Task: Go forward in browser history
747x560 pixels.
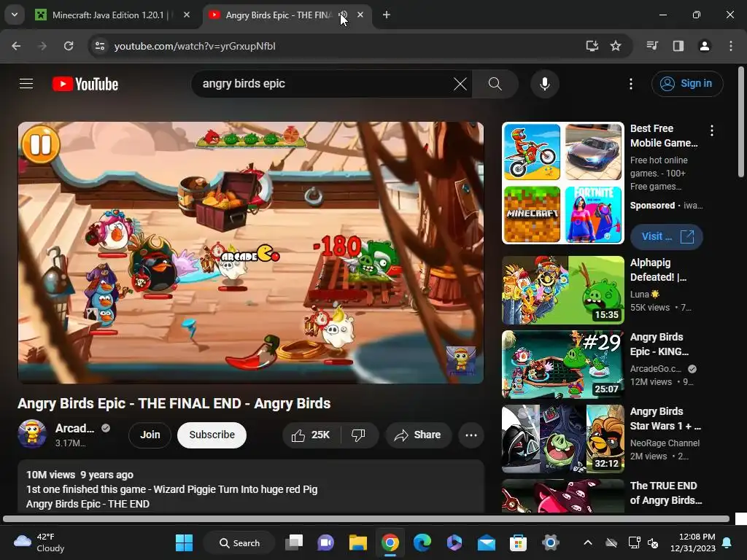Action: [x=42, y=46]
